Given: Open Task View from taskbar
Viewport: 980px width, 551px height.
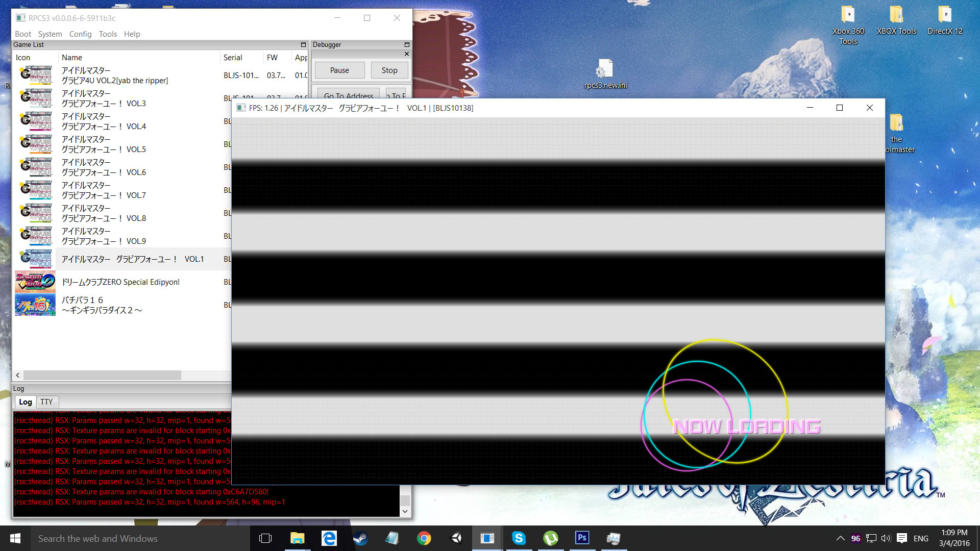Looking at the screenshot, I should (265, 538).
